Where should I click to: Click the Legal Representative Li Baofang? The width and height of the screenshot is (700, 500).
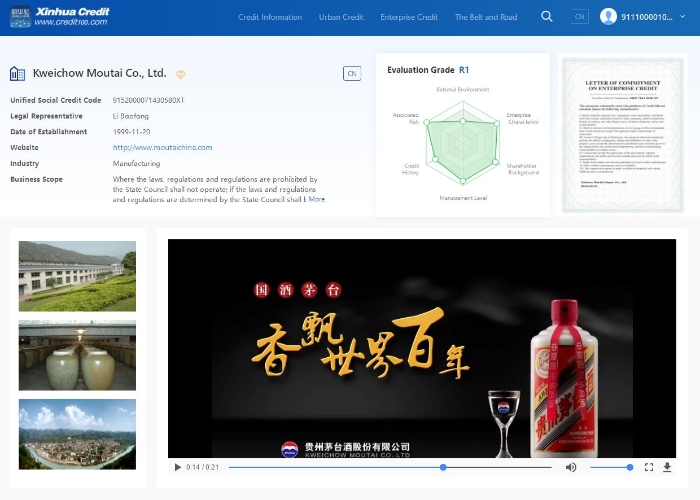click(131, 116)
